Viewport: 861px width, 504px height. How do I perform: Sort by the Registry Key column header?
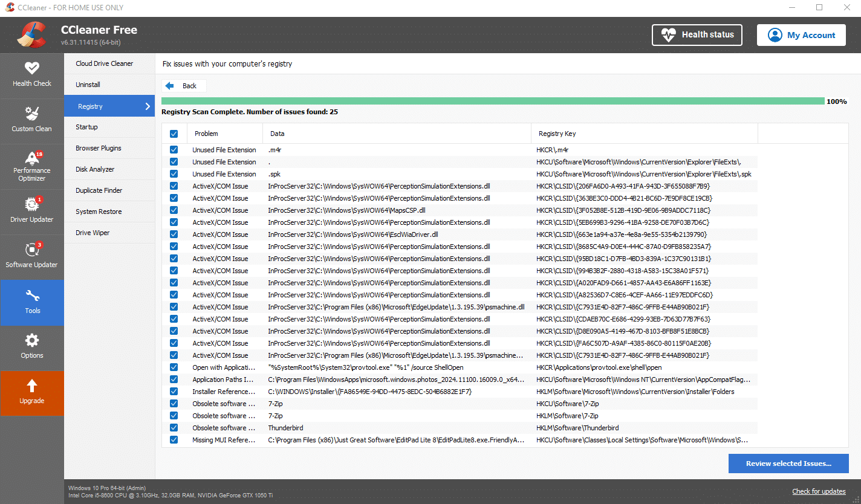pyautogui.click(x=645, y=134)
